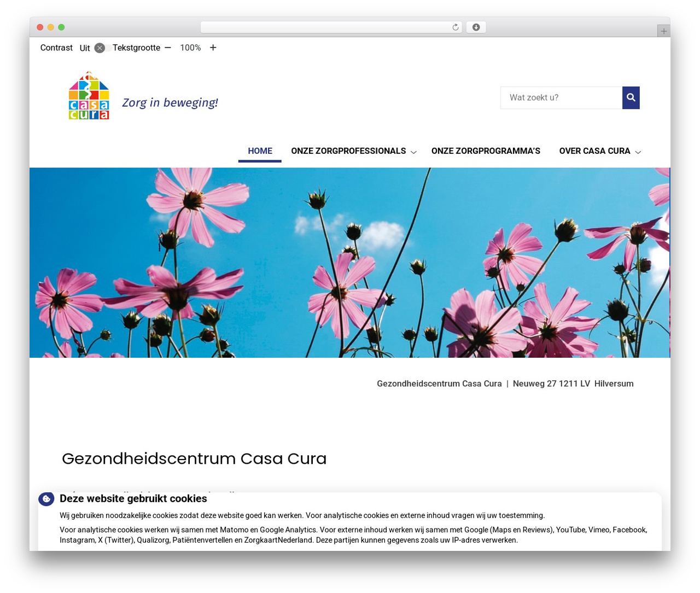The image size is (700, 593).
Task: Open a new tab with plus icon
Action: [663, 31]
